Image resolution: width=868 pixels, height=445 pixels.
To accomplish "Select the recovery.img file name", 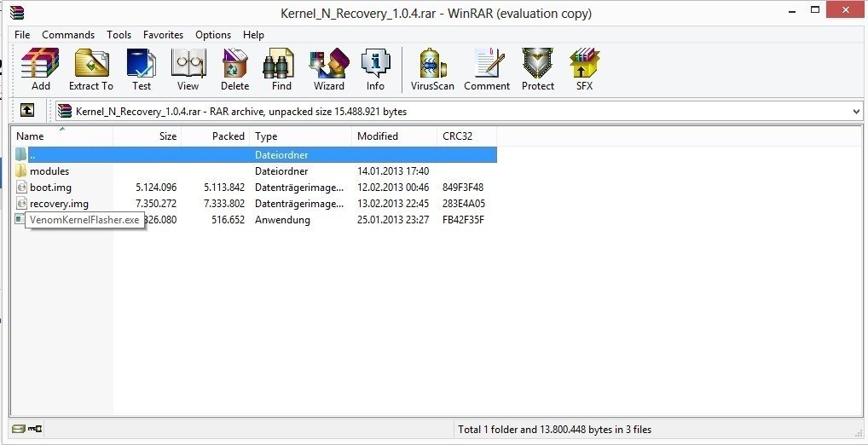I will click(x=59, y=203).
